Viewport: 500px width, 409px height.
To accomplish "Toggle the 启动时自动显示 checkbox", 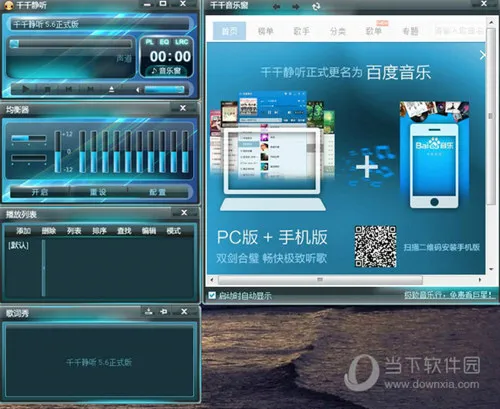I will 212,295.
